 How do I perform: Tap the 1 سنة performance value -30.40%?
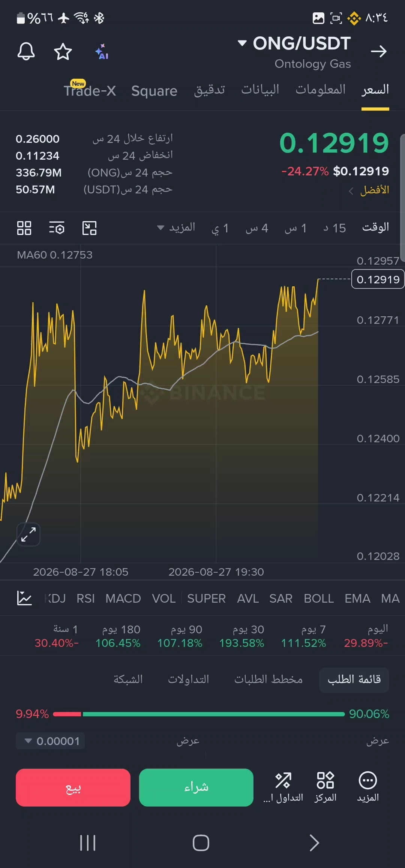(x=57, y=643)
